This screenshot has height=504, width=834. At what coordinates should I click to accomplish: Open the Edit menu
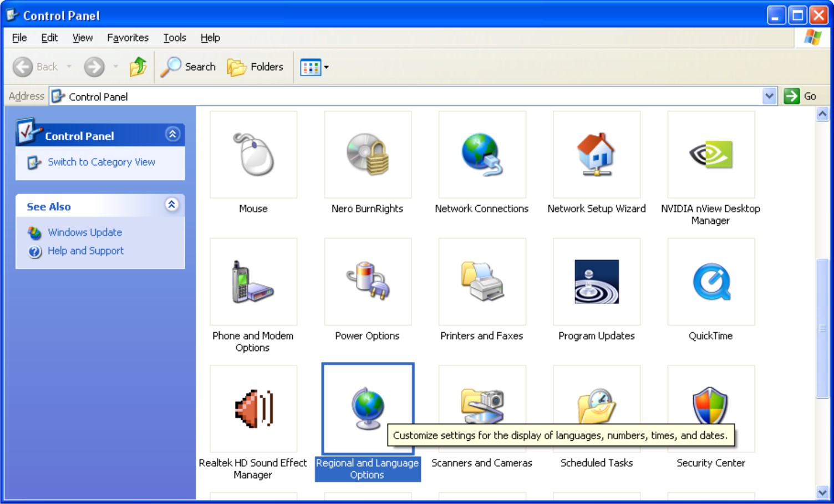(x=49, y=38)
